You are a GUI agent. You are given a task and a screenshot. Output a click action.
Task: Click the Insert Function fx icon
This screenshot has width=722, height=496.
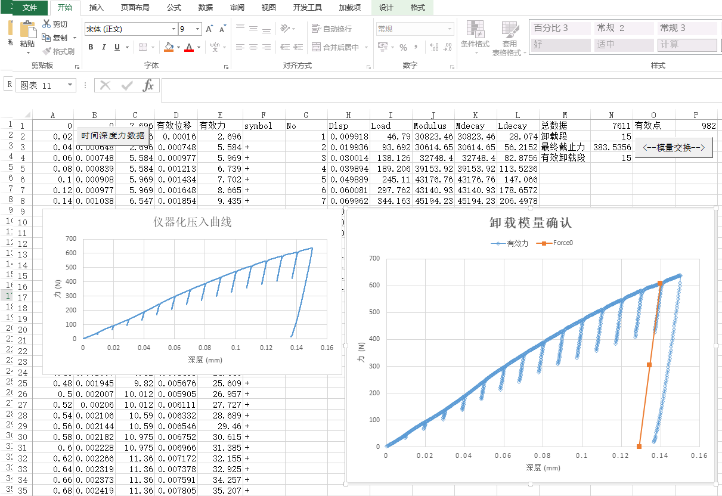(x=148, y=86)
